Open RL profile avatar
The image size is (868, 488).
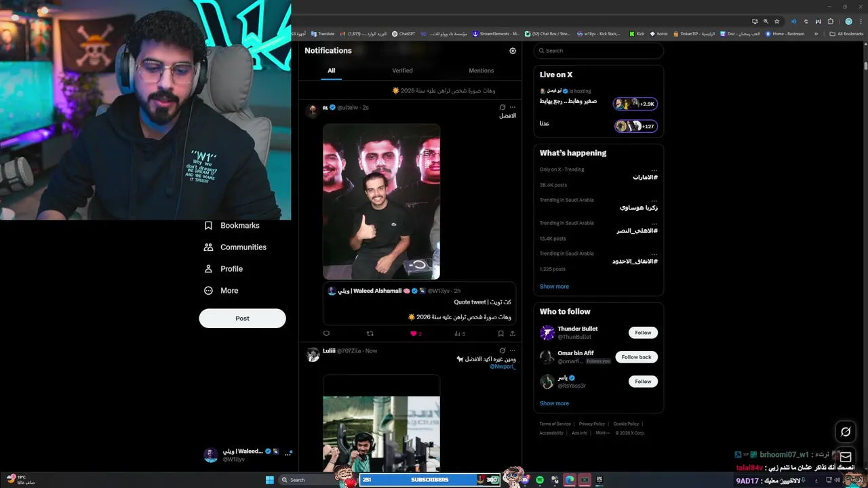click(x=312, y=110)
